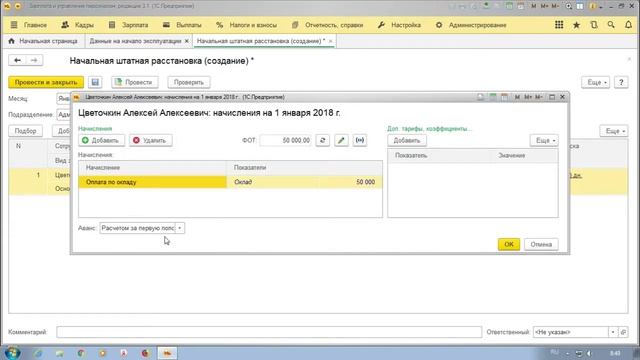Viewport: 640px width, 360px height.
Task: Click the M- button in dialog title bar
Action: pos(539,97)
